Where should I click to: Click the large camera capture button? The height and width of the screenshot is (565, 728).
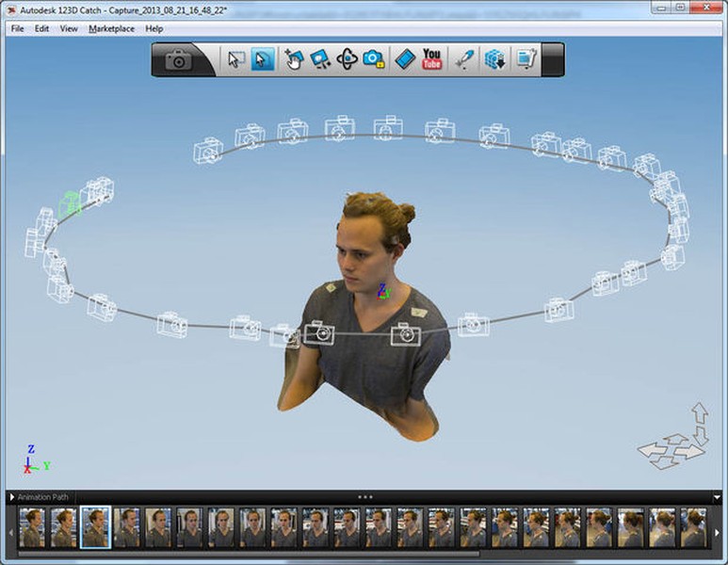[178, 60]
